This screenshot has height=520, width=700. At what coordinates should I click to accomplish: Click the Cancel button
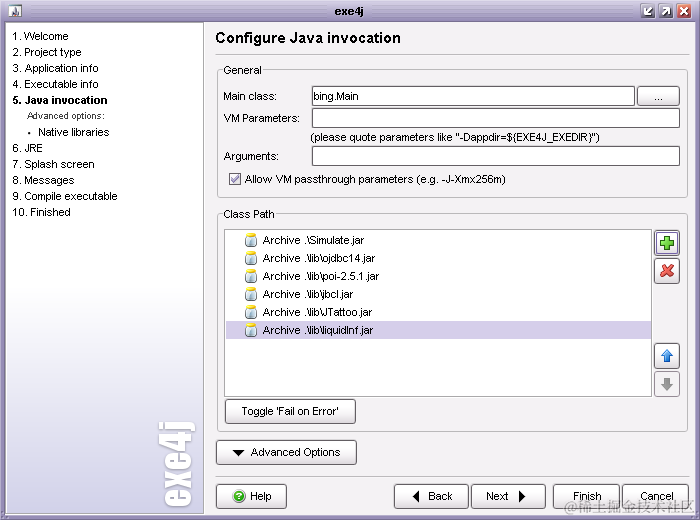[x=656, y=496]
